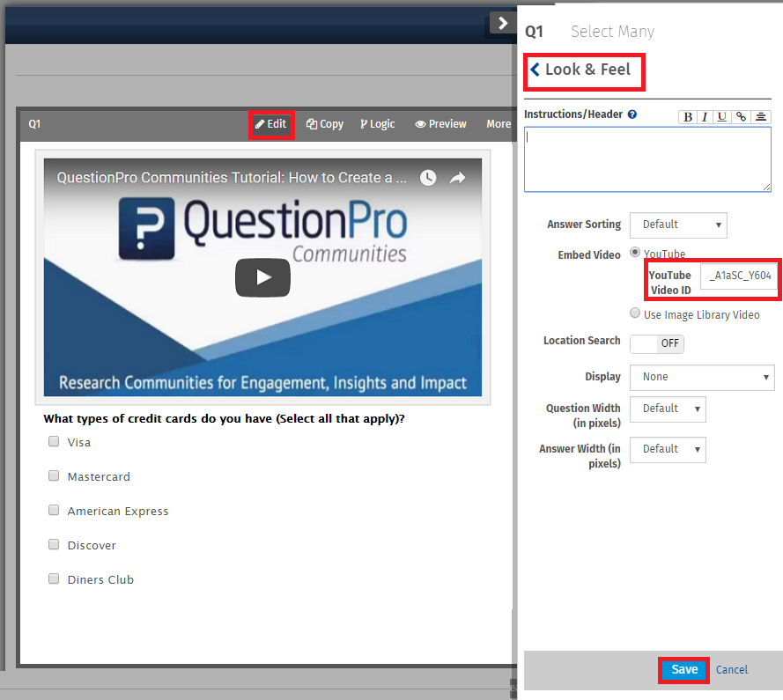
Task: Save the Look & Feel settings
Action: coord(683,670)
